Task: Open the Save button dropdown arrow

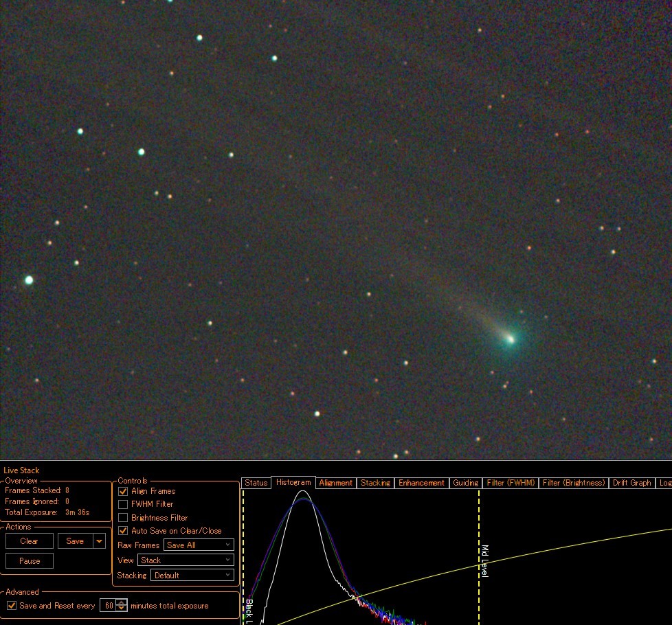Action: [x=99, y=541]
